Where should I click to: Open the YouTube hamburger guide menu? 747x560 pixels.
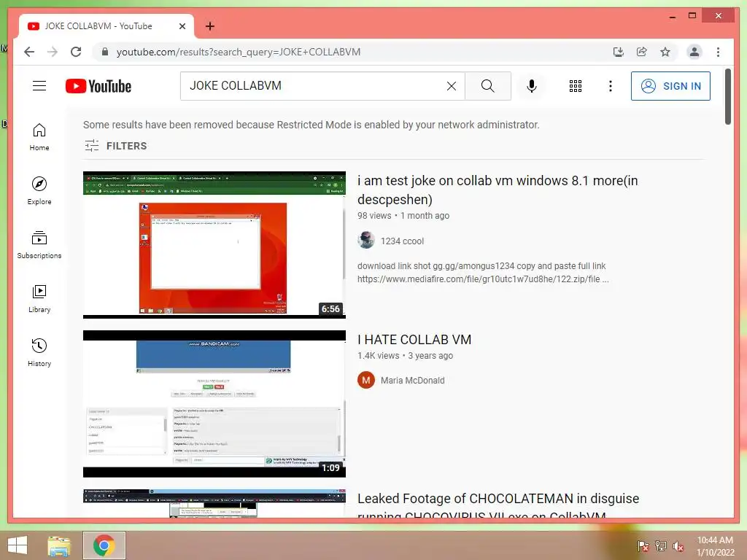click(39, 86)
